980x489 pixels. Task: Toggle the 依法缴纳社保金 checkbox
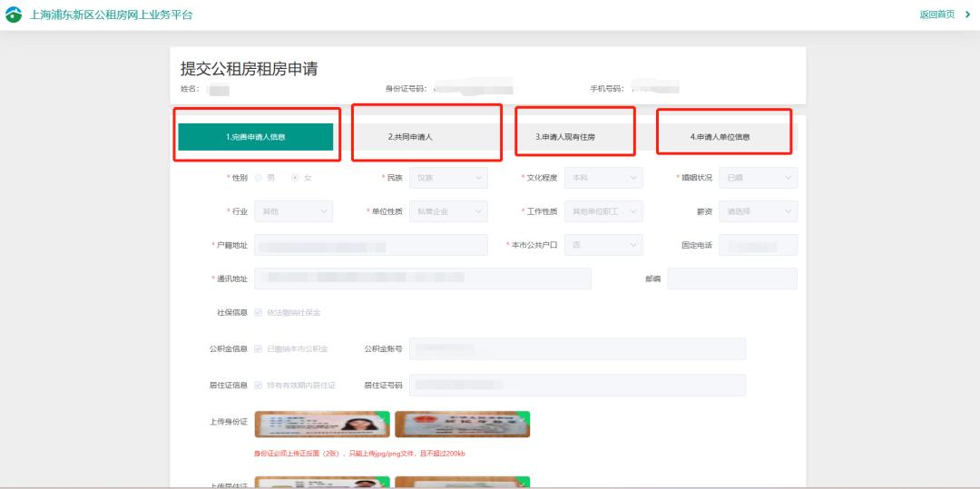click(258, 312)
